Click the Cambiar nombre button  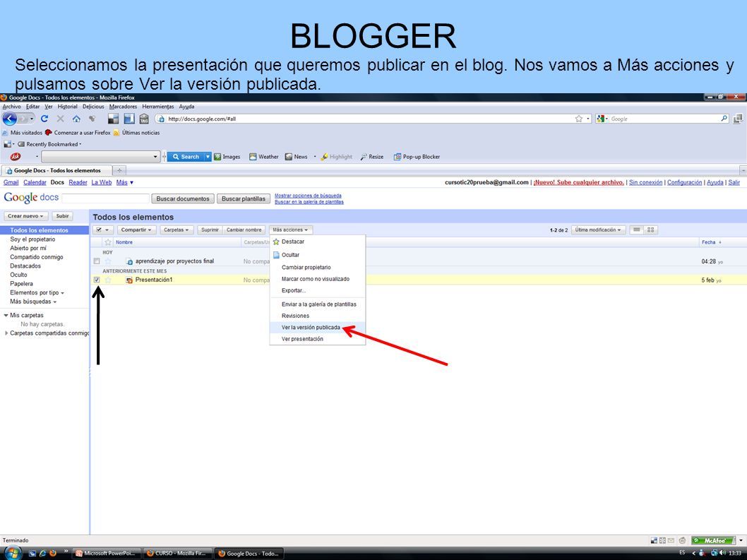244,230
